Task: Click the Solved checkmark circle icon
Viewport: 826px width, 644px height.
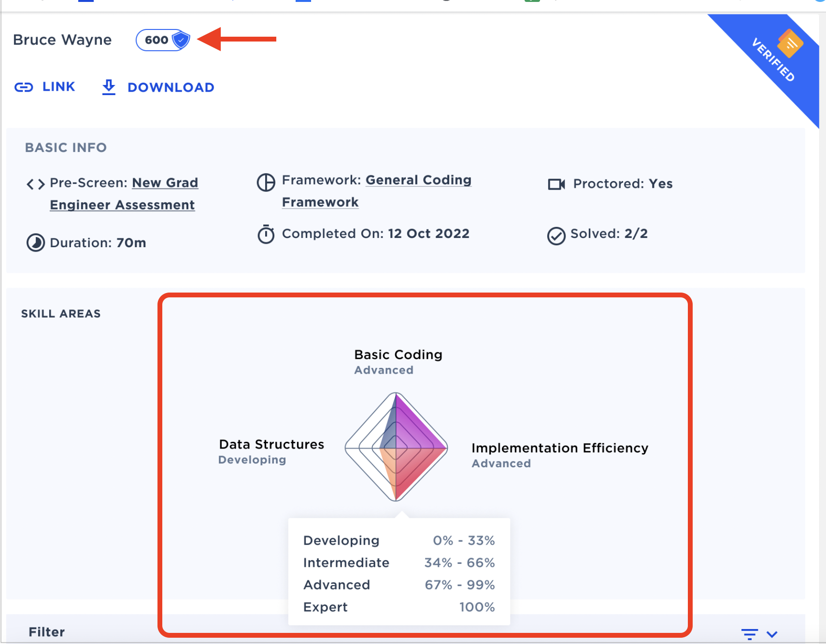Action: [x=556, y=236]
